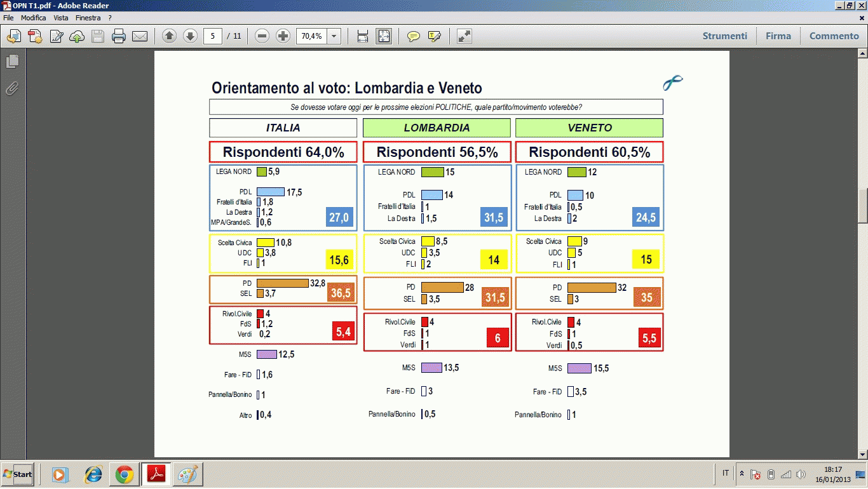Open the page thumbnails panel

click(x=12, y=62)
